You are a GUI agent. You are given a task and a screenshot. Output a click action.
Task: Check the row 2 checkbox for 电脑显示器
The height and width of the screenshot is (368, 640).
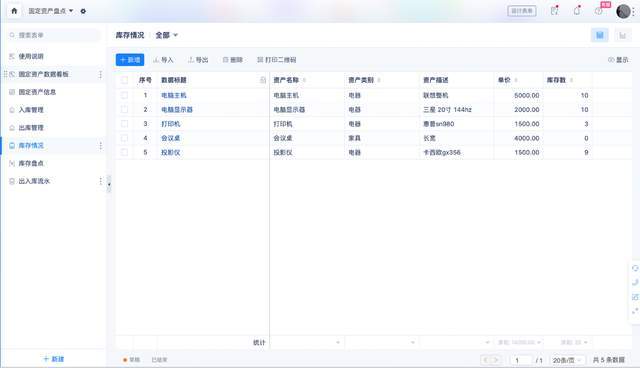pyautogui.click(x=124, y=109)
